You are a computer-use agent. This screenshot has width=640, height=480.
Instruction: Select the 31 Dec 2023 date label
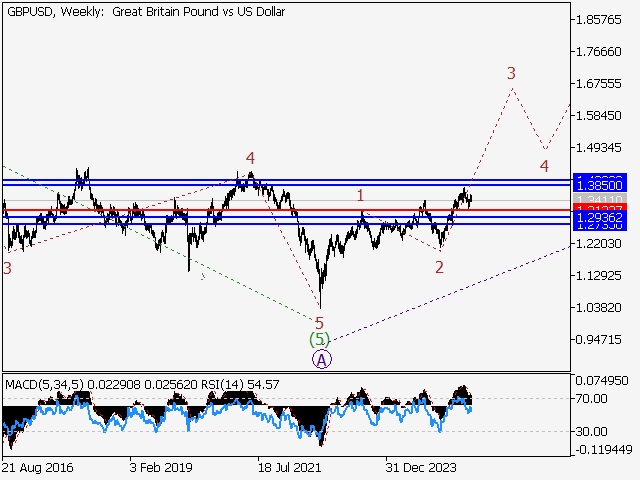click(x=422, y=467)
